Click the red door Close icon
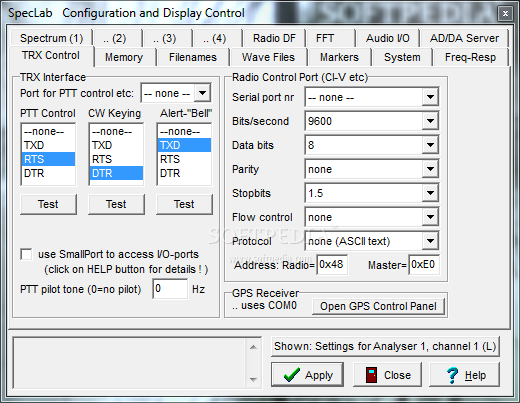Image resolution: width=520 pixels, height=403 pixels. (371, 375)
